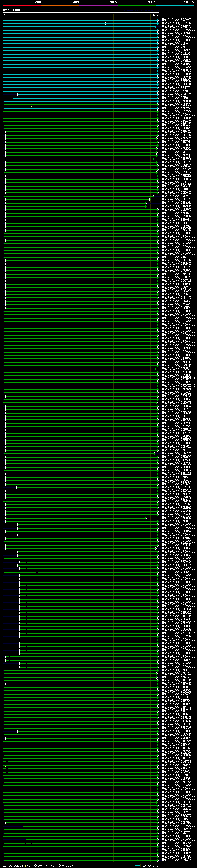This screenshot has height=868, width=197.
Task: Select label UniRef100_Q4P8X1
Action: (x=177, y=125)
